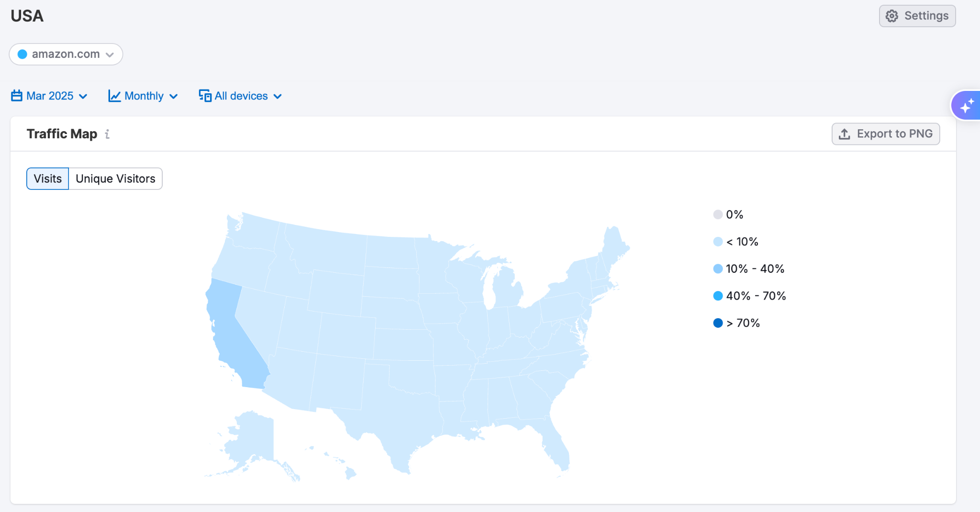The image size is (980, 512).
Task: Click the devices icon beside All devices
Action: (205, 96)
